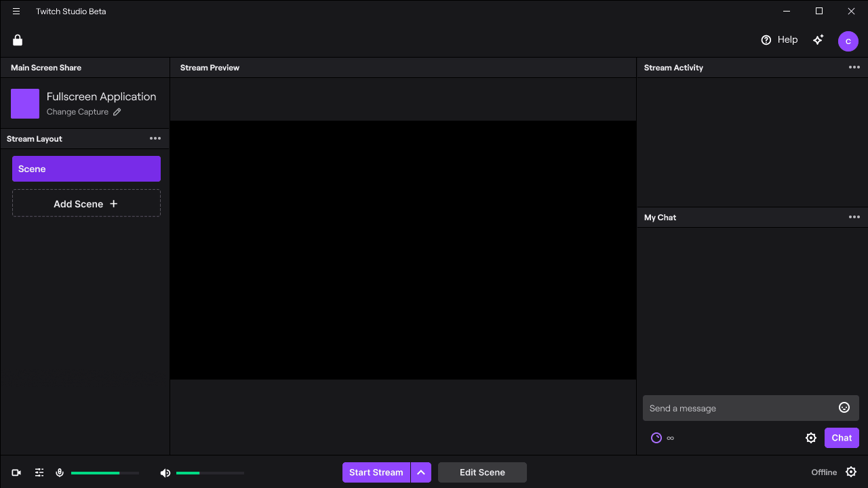Click the speaker icon for stream audio
Screen dimensions: 868x488
coord(165,472)
